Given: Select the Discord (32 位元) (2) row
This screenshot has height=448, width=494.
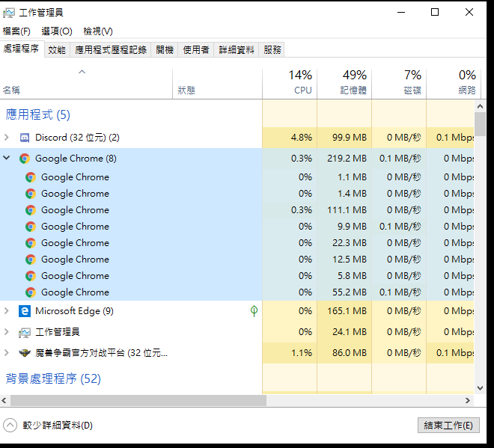Looking at the screenshot, I should [237, 138].
